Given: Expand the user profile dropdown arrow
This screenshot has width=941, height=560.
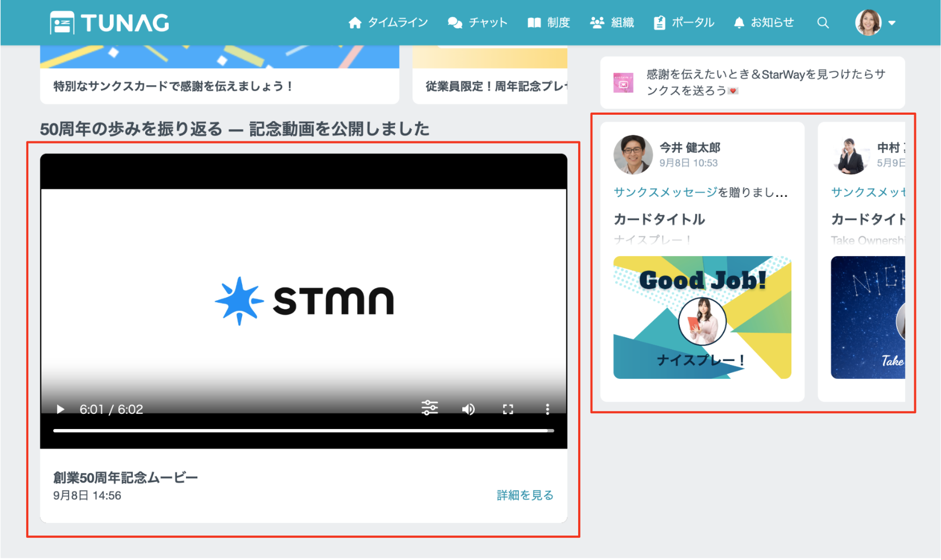Looking at the screenshot, I should pyautogui.click(x=892, y=23).
